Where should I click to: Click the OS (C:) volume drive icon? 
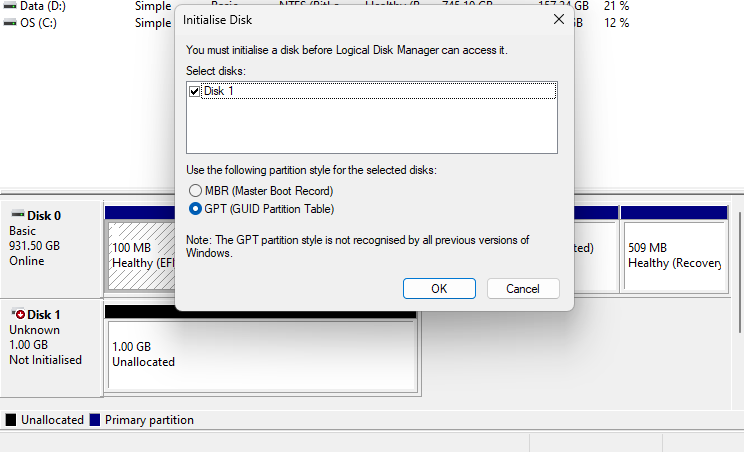tap(9, 22)
